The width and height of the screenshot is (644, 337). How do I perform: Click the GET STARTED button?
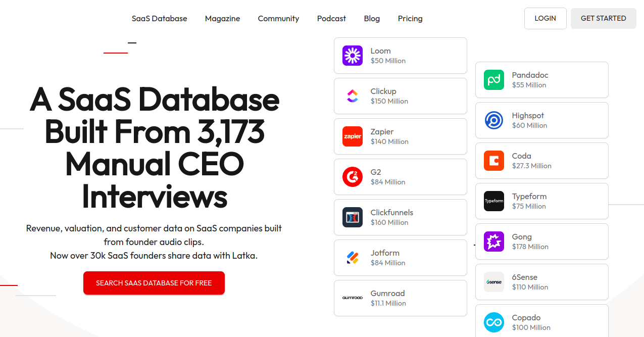[604, 18]
